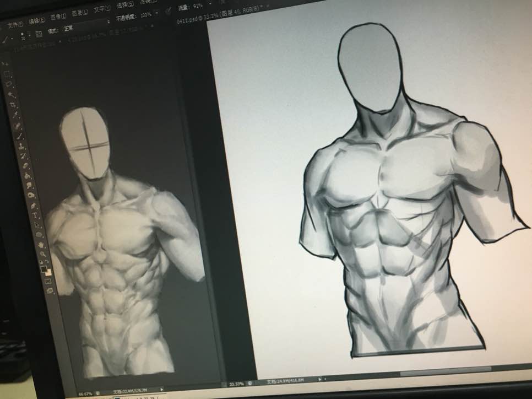
Task: Open the 模式 blend mode dropdown
Action: coord(86,25)
